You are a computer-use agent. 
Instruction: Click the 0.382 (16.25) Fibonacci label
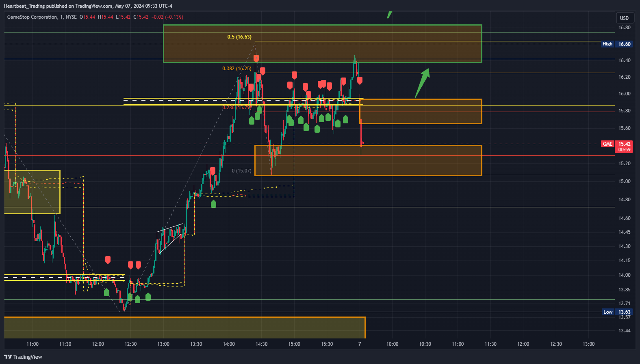(237, 69)
